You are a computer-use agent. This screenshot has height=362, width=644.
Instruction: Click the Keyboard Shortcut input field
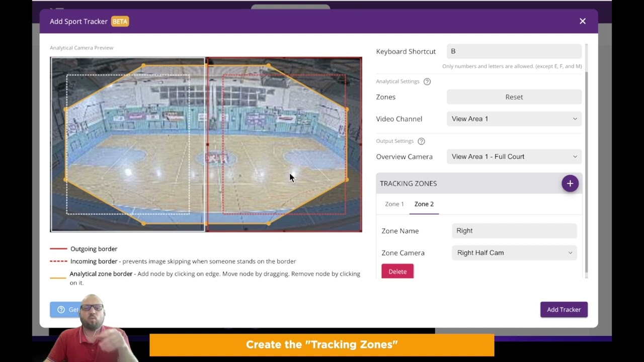click(x=514, y=51)
